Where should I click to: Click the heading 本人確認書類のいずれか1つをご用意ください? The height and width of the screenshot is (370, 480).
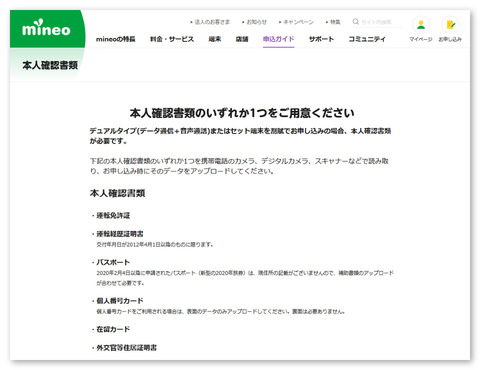pyautogui.click(x=242, y=113)
